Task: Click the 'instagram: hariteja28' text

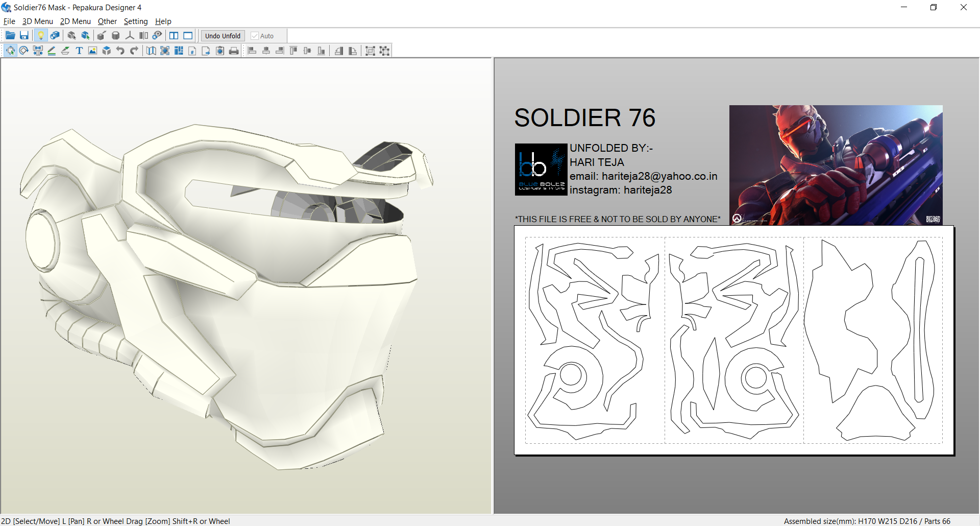Action: click(x=621, y=190)
